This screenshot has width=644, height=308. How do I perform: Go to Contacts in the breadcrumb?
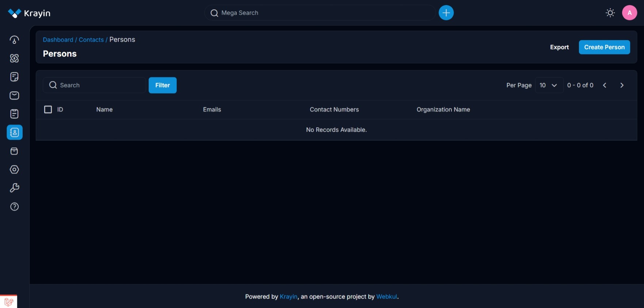(91, 40)
